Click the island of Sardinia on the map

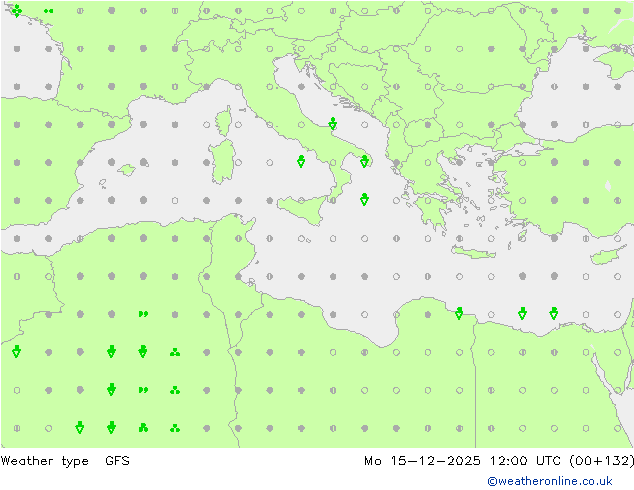pos(222,162)
